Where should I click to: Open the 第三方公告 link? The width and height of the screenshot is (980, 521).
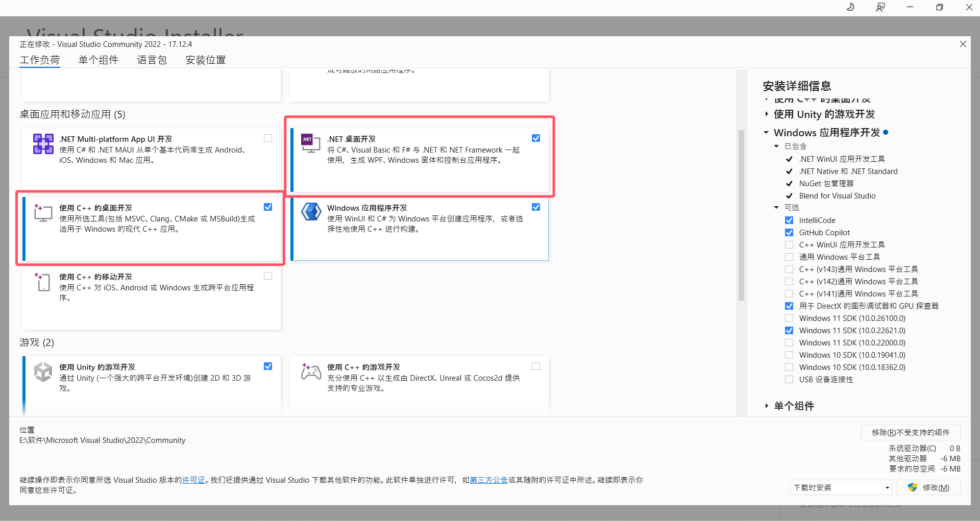point(489,480)
